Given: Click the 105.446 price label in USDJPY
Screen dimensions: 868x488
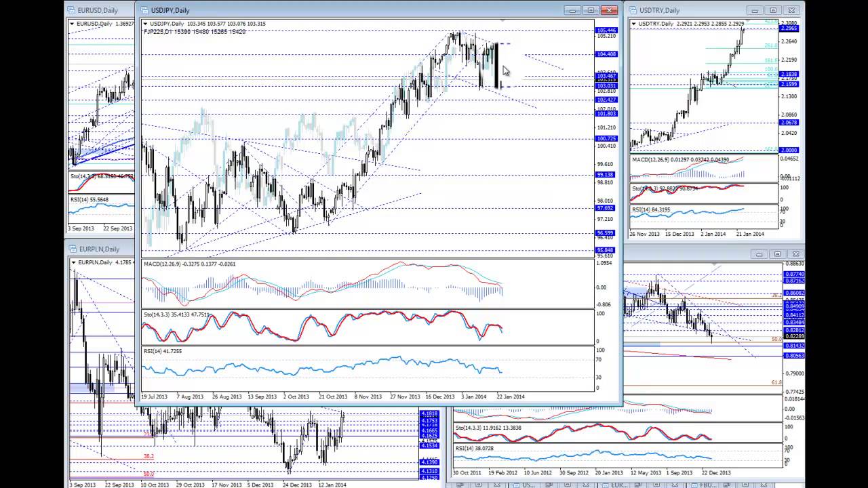Looking at the screenshot, I should point(606,30).
